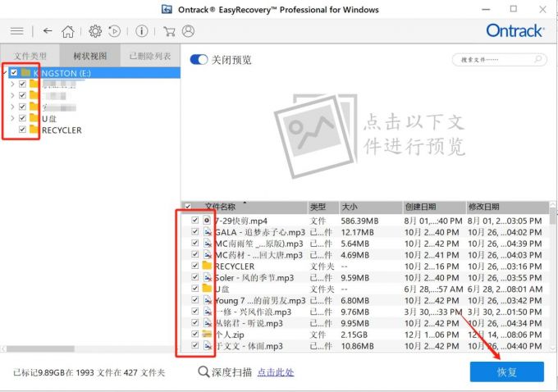Uncheck the U盘 tree checkbox
The height and width of the screenshot is (392, 558).
point(22,118)
